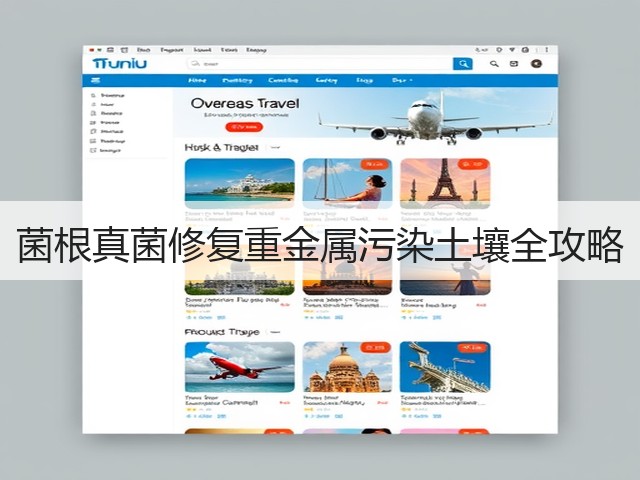Click orange badge on Eiffel Tower card
Screen dimensions: 640x480
click(x=473, y=164)
